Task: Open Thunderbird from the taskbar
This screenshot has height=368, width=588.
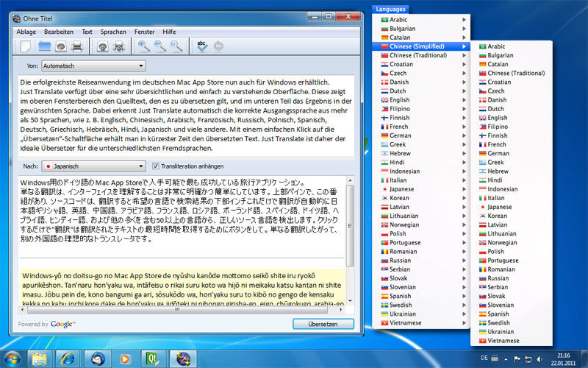Action: [x=98, y=359]
